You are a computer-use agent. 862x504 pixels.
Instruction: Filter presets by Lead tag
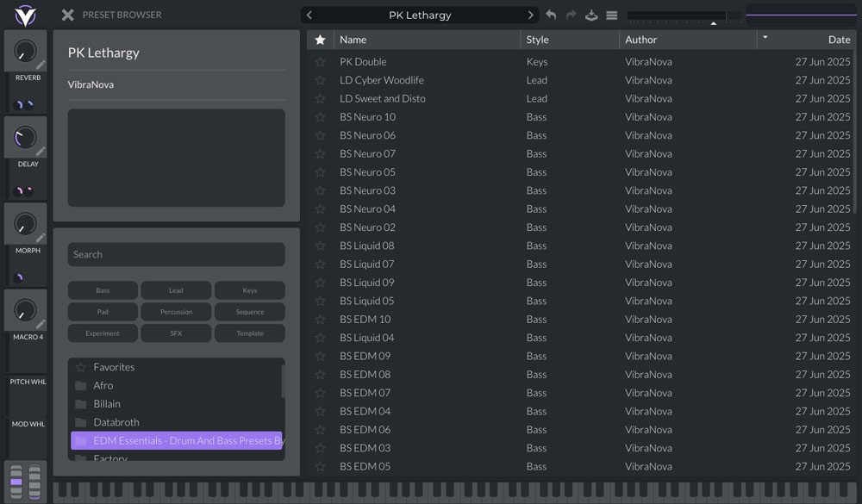[x=176, y=290]
